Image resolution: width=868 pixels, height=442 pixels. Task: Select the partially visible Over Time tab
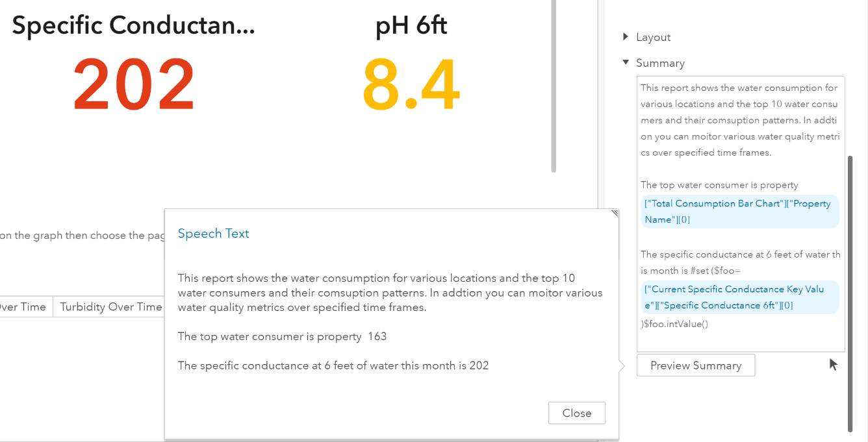click(23, 307)
